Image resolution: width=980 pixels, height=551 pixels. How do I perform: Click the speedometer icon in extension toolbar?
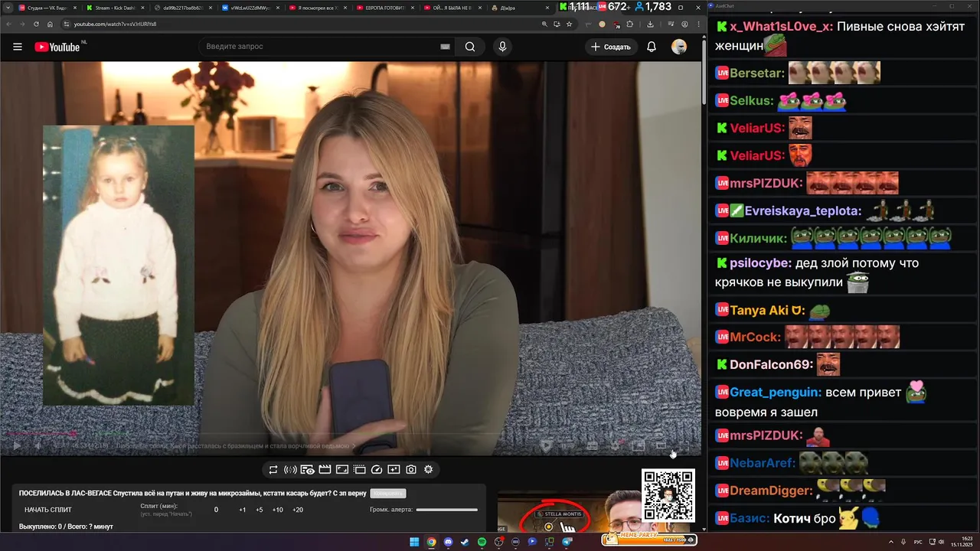point(377,469)
